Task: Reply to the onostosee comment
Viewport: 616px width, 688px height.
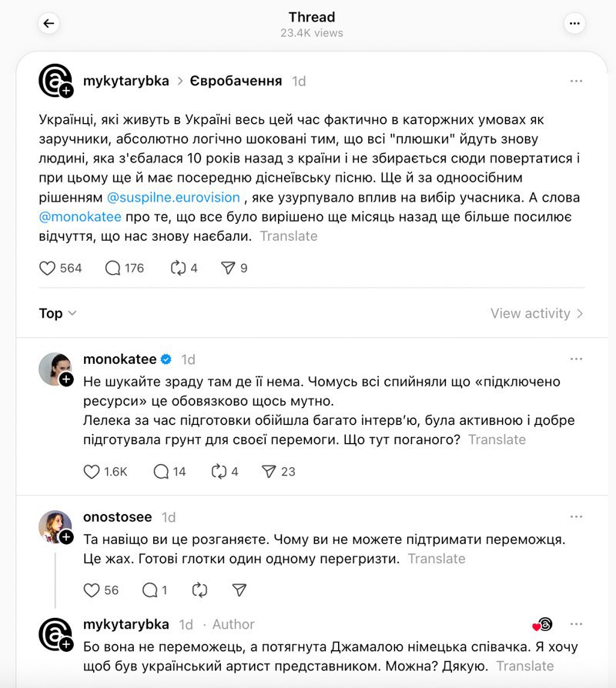Action: [x=150, y=589]
